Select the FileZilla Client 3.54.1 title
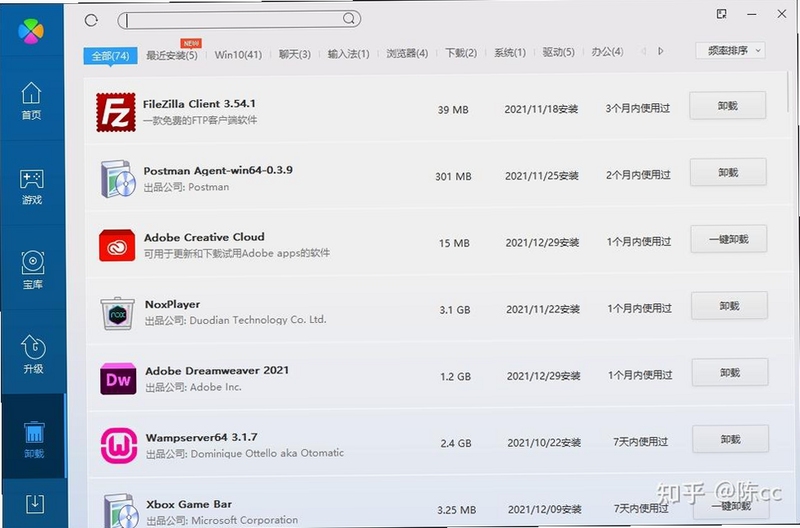 [x=199, y=104]
